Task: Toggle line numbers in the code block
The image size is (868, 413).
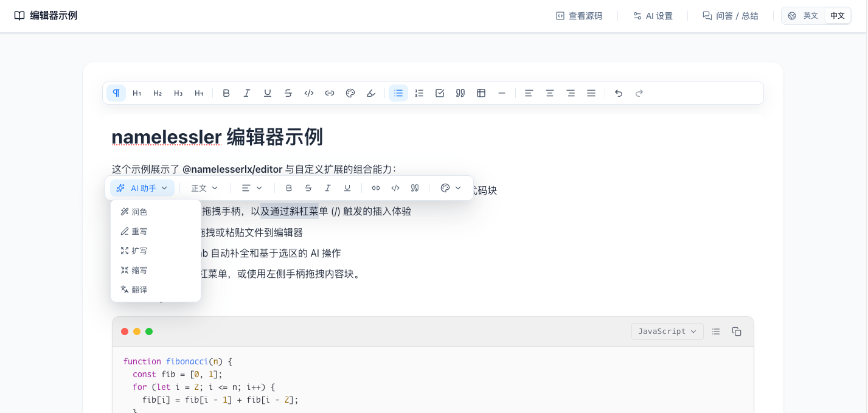Action: point(716,331)
